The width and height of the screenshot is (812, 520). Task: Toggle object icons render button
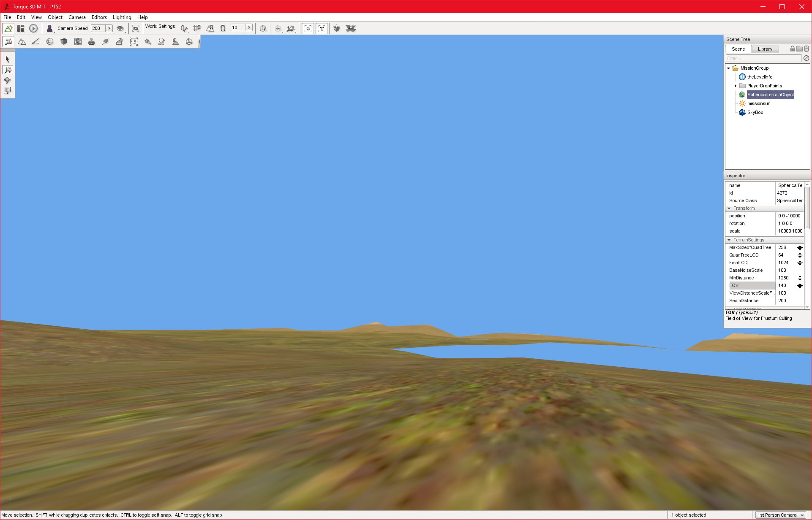click(x=308, y=28)
